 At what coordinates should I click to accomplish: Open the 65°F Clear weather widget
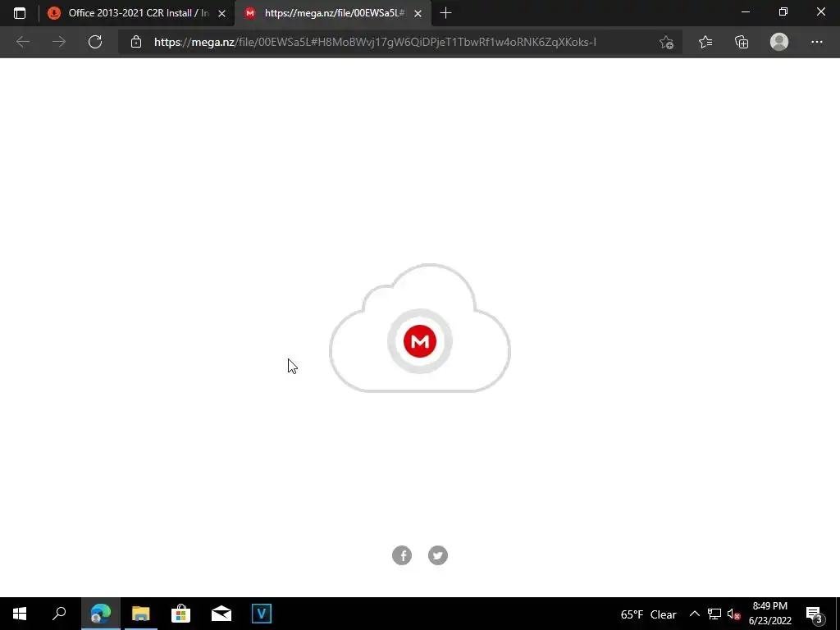(648, 614)
